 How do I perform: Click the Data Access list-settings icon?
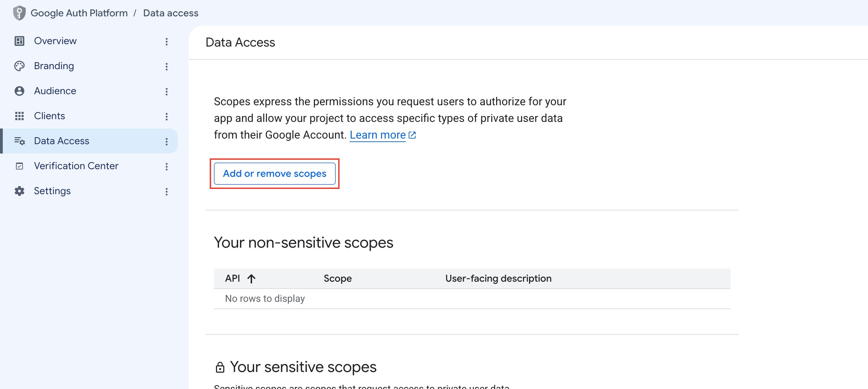pos(19,141)
